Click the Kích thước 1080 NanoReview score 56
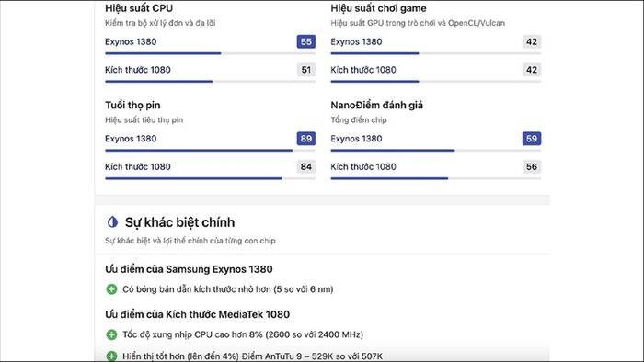The height and width of the screenshot is (362, 644). (532, 166)
